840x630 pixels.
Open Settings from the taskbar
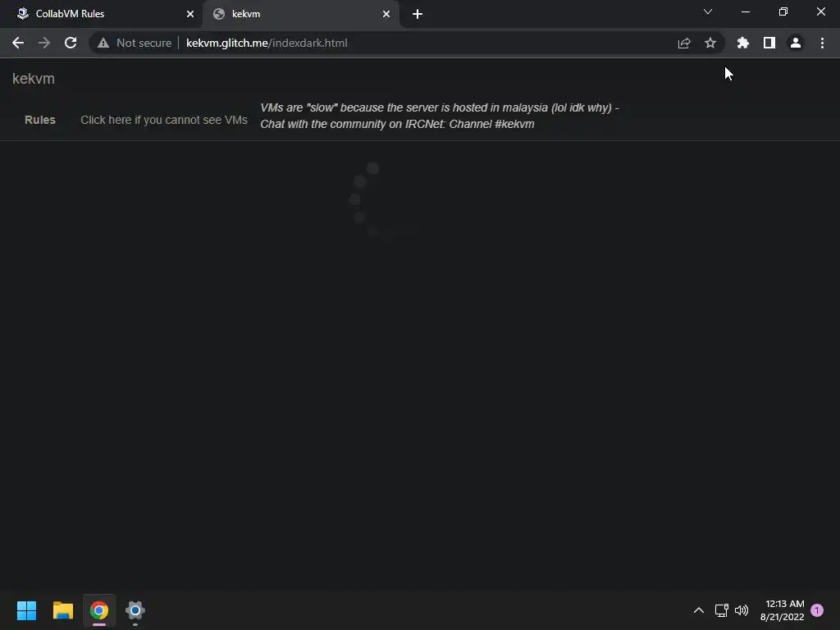(x=135, y=610)
